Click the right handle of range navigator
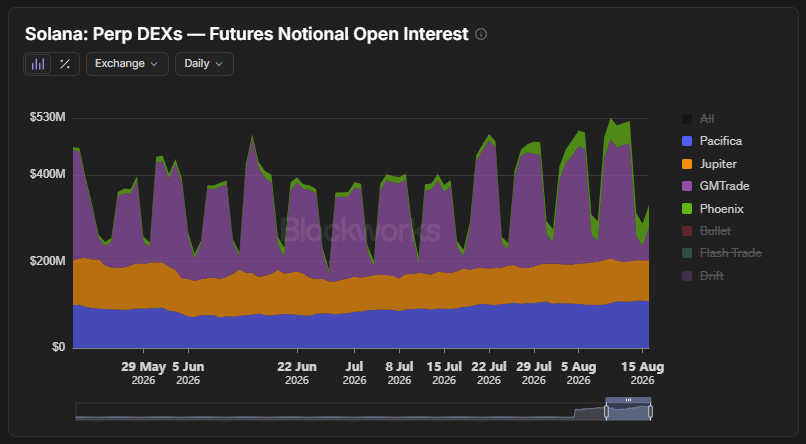 (650, 412)
